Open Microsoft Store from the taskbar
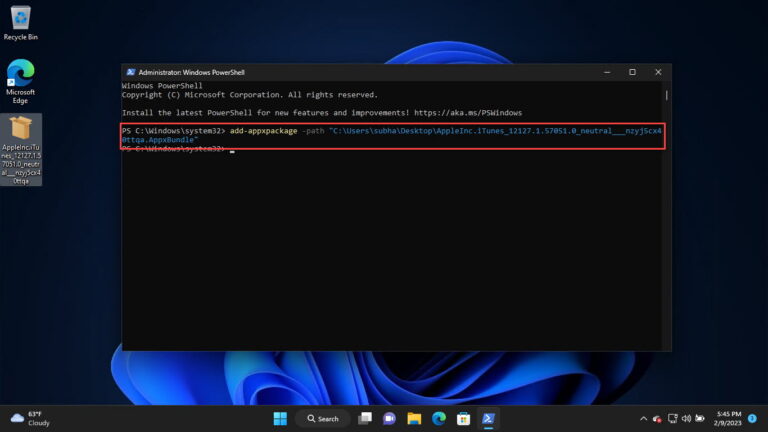Screen dimensions: 768x432 point(463,419)
